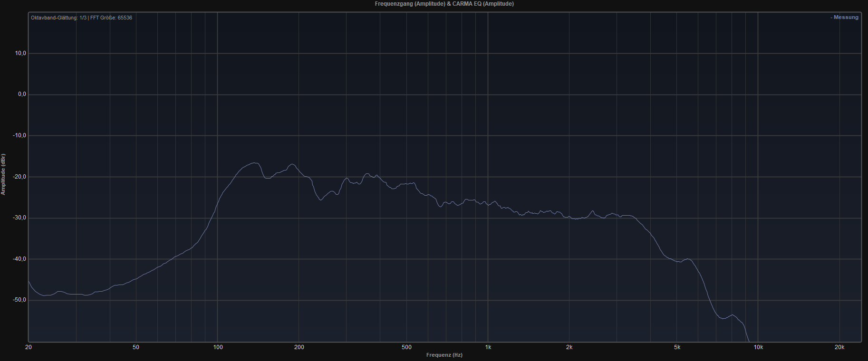This screenshot has height=361, width=868.
Task: Click the 100 label on the frequency axis
Action: (x=218, y=347)
